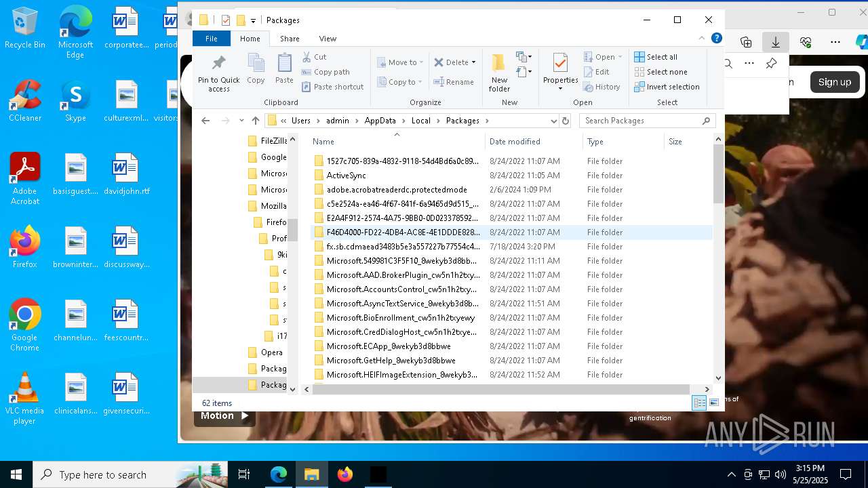Viewport: 868px width, 488px height.
Task: Click Edit in Open group
Action: click(595, 72)
